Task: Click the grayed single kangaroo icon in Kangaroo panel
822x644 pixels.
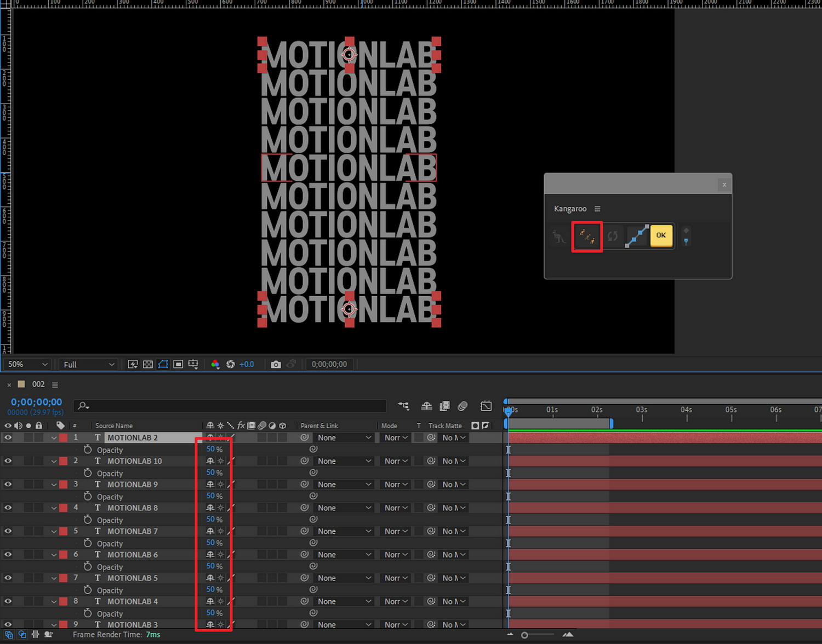Action: point(558,237)
